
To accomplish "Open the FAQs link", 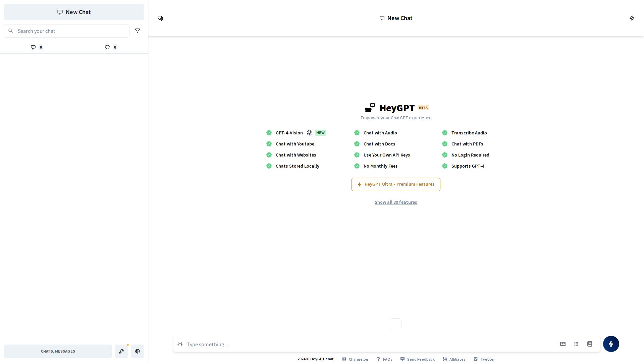I will (387, 359).
